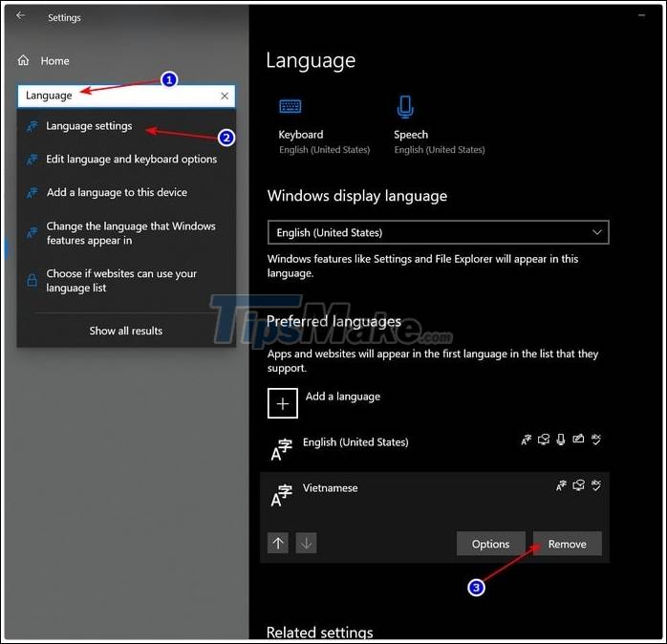667x644 pixels.
Task: Click Show all results
Action: click(x=126, y=331)
